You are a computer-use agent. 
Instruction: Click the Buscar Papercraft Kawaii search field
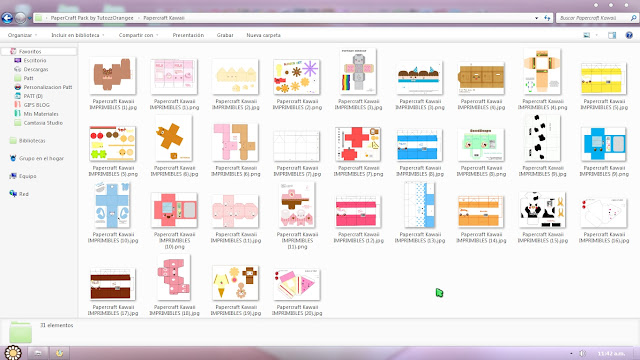(x=593, y=18)
